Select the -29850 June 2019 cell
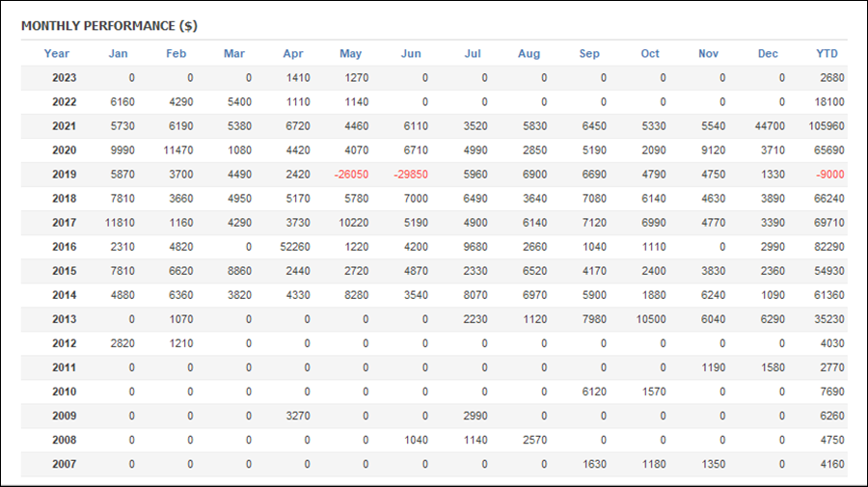This screenshot has height=487, width=868. coord(411,175)
